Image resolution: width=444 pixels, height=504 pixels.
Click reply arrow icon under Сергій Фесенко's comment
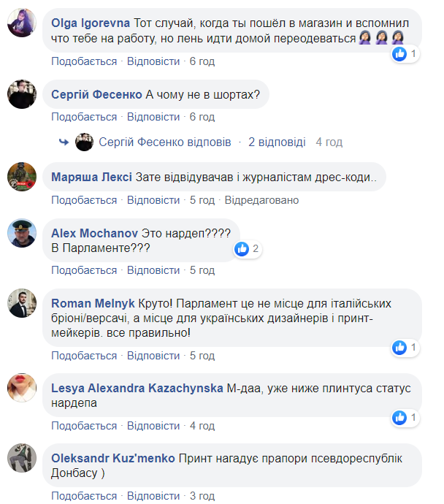point(64,142)
